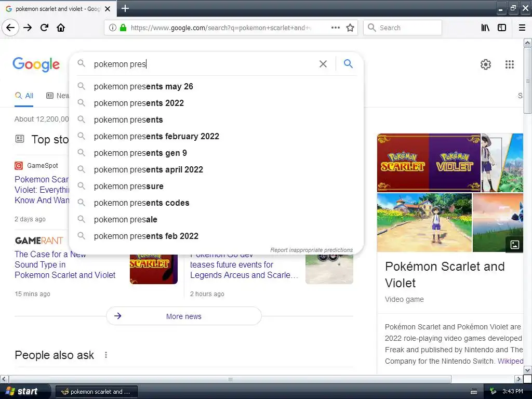Choose suggestion pokemon presents 2022
The height and width of the screenshot is (399, 532).
click(x=216, y=103)
